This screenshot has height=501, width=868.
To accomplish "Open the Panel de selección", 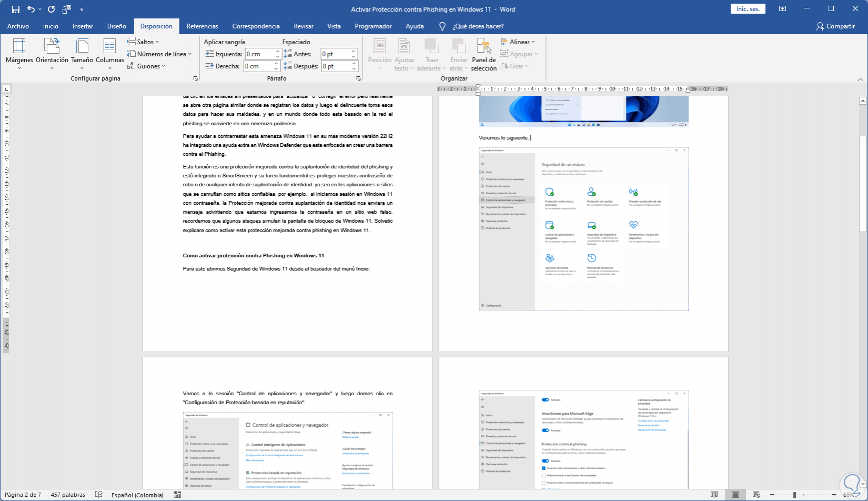I will [x=484, y=54].
